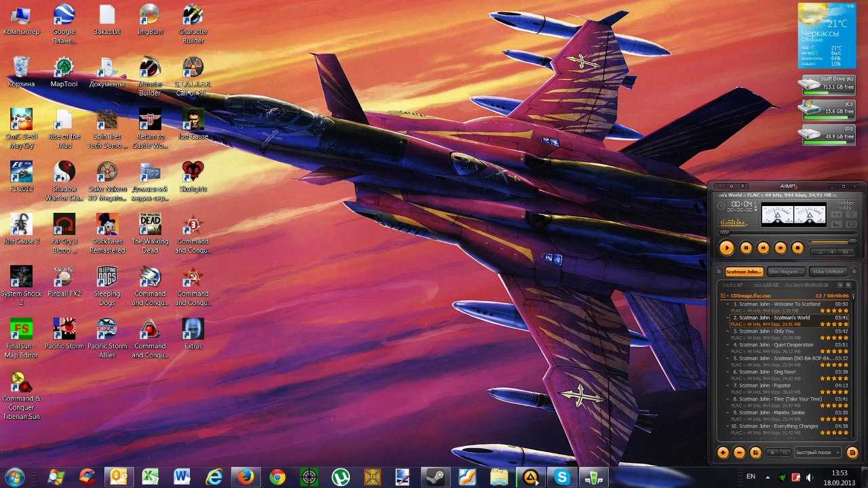Remove tracks with the minus button
Viewport: 868px width, 488px height.
pos(739,452)
